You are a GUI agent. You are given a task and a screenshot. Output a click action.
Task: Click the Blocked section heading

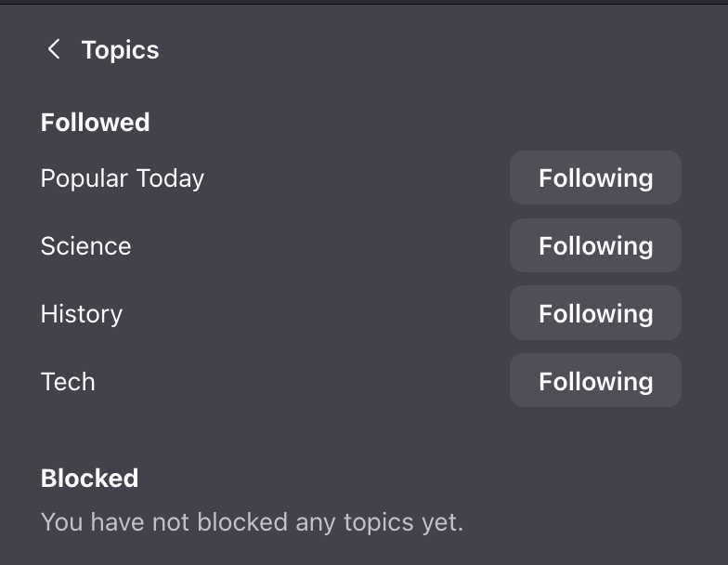point(89,479)
